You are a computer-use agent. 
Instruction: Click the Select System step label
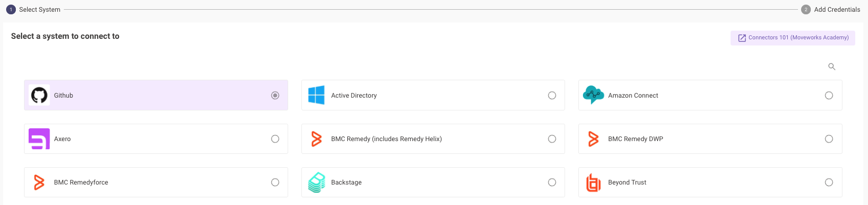coord(39,9)
